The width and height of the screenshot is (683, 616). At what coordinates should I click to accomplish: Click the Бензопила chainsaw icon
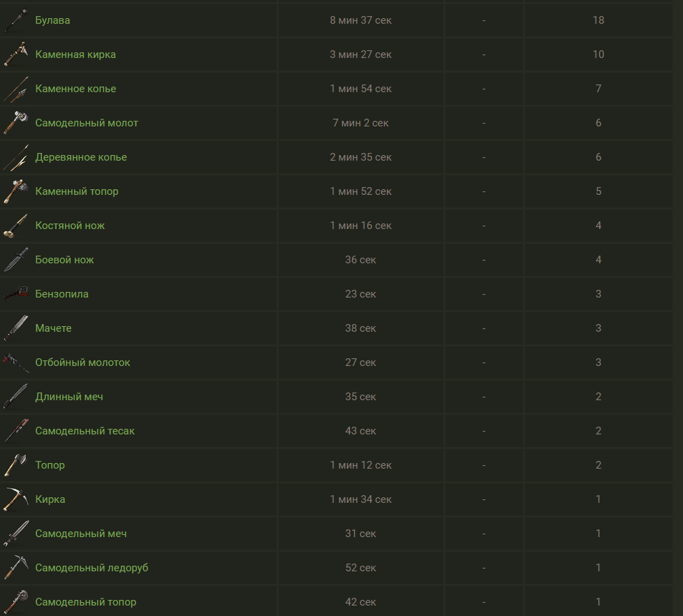pos(16,294)
